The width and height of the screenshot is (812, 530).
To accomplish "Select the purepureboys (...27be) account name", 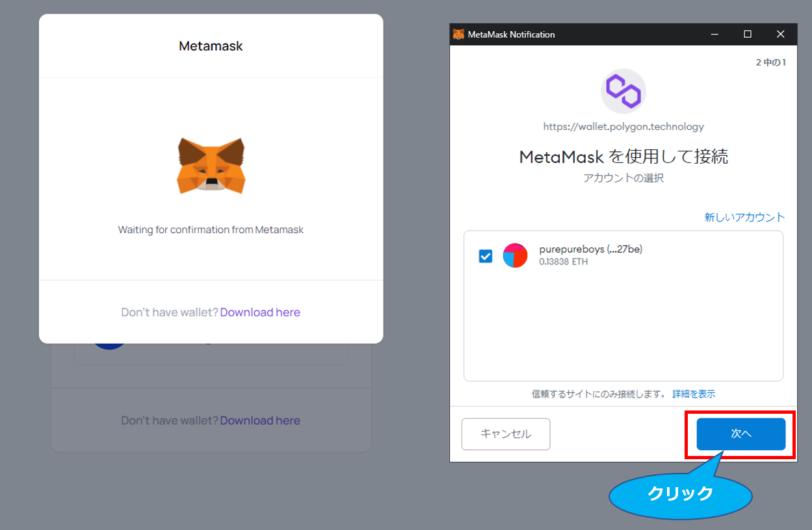I will point(591,249).
